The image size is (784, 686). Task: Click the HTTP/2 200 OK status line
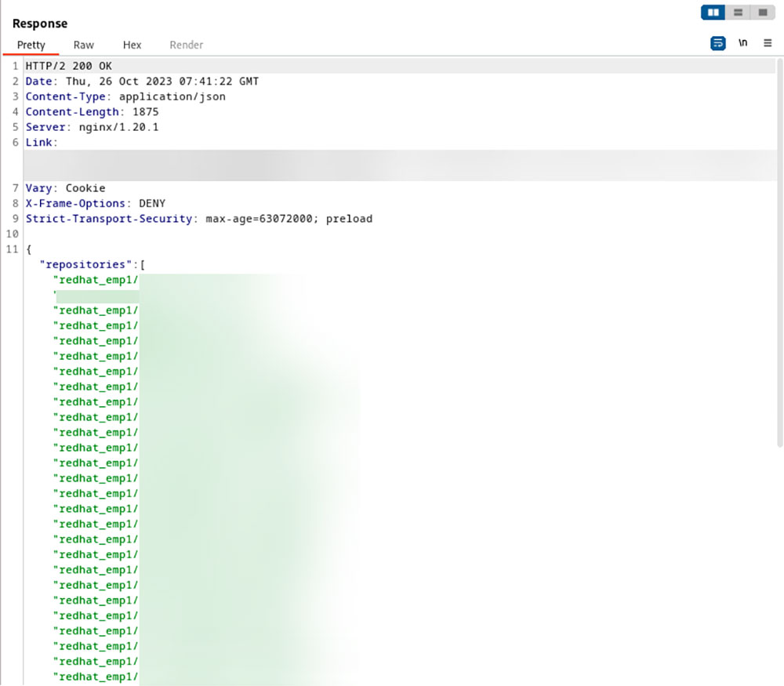(x=69, y=66)
